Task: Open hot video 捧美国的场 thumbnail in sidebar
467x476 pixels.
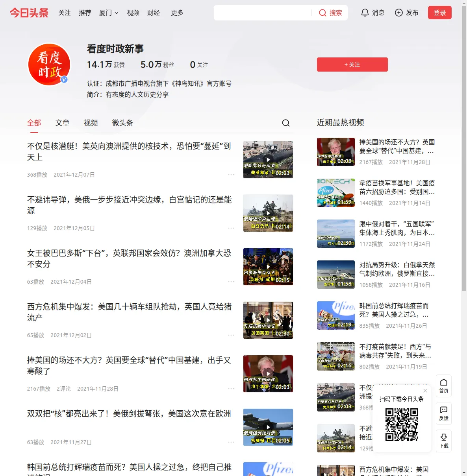Action: click(336, 152)
